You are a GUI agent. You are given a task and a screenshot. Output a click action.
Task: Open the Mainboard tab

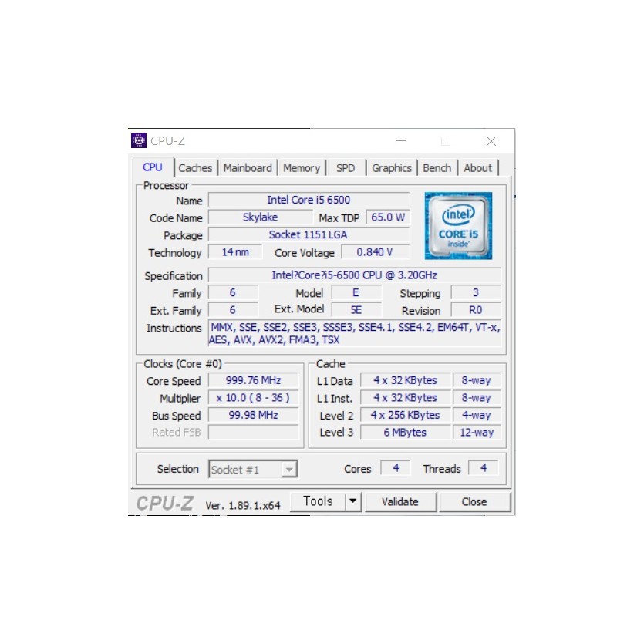point(248,168)
